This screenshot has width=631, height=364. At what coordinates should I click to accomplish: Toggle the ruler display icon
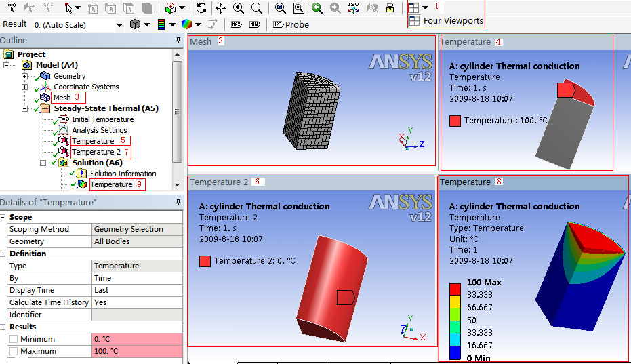[390, 7]
